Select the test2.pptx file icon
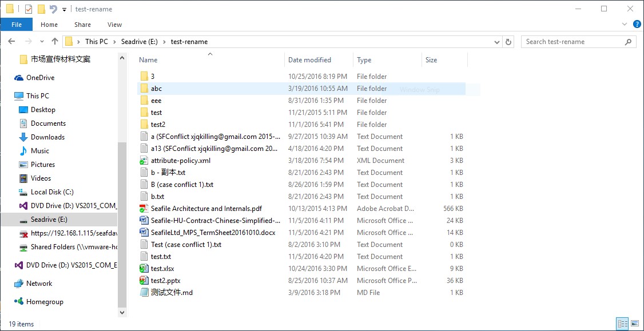Image resolution: width=644 pixels, height=331 pixels. (x=144, y=281)
